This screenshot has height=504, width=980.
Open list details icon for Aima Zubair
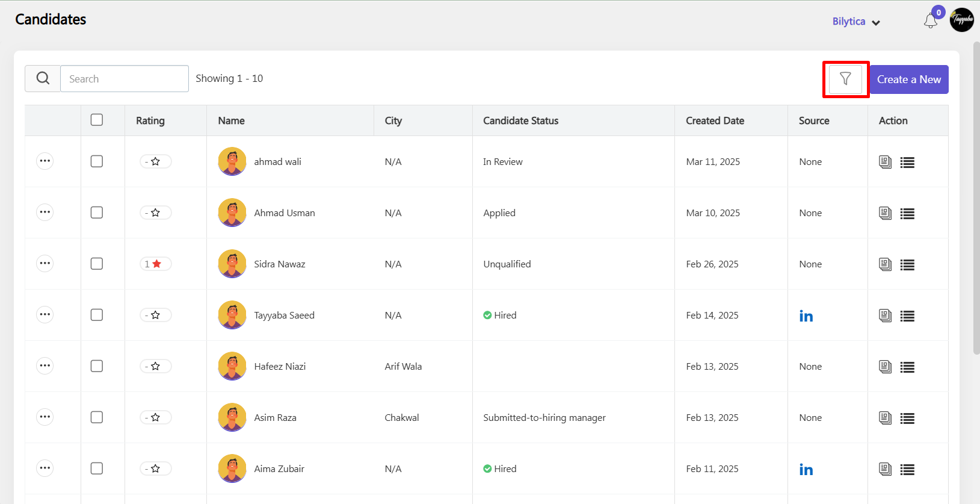pos(907,469)
